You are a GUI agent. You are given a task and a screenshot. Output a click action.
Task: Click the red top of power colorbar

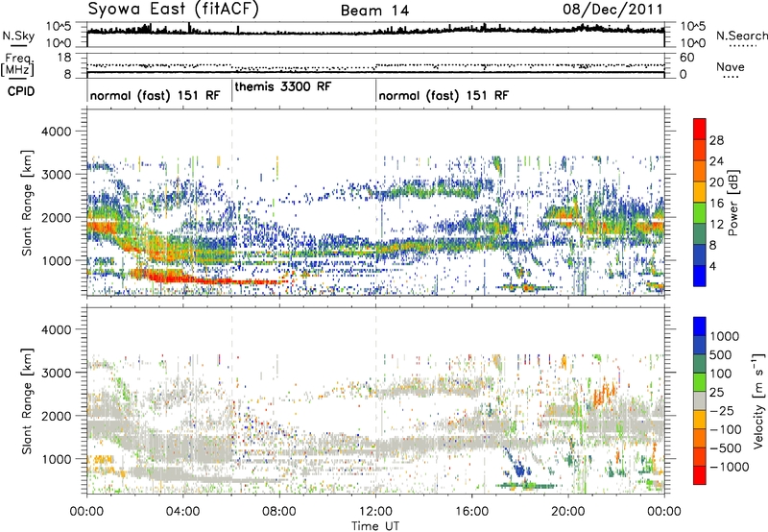coord(700,129)
